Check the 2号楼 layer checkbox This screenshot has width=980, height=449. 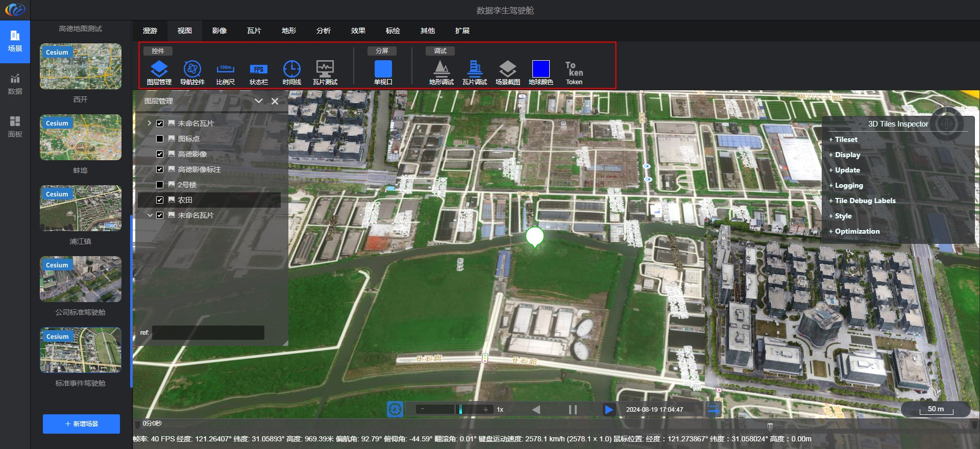coord(160,185)
